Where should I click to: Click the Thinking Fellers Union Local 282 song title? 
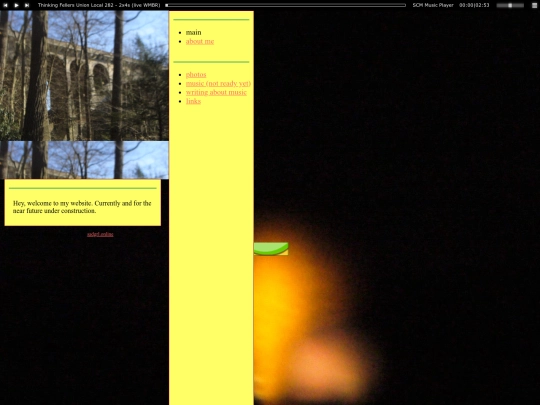[x=99, y=5]
